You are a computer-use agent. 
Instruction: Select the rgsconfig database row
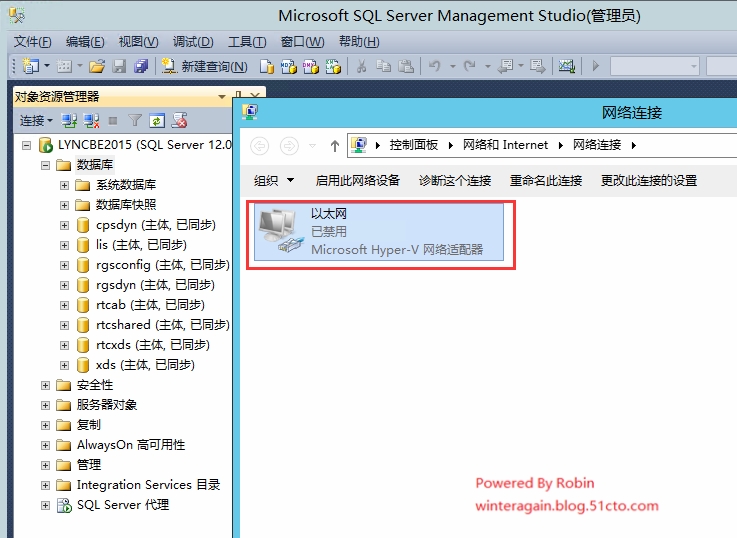[x=162, y=265]
